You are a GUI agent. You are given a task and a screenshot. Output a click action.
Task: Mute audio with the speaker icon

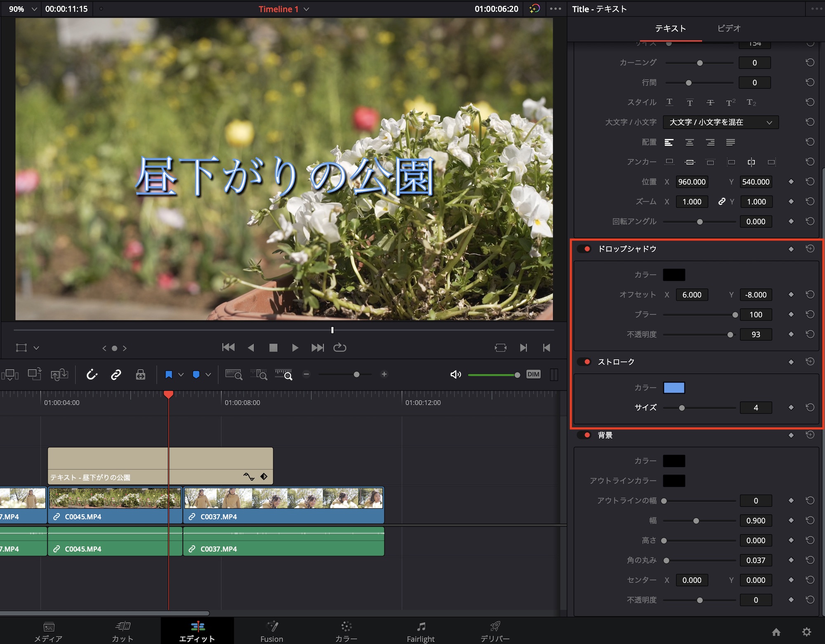click(x=455, y=374)
